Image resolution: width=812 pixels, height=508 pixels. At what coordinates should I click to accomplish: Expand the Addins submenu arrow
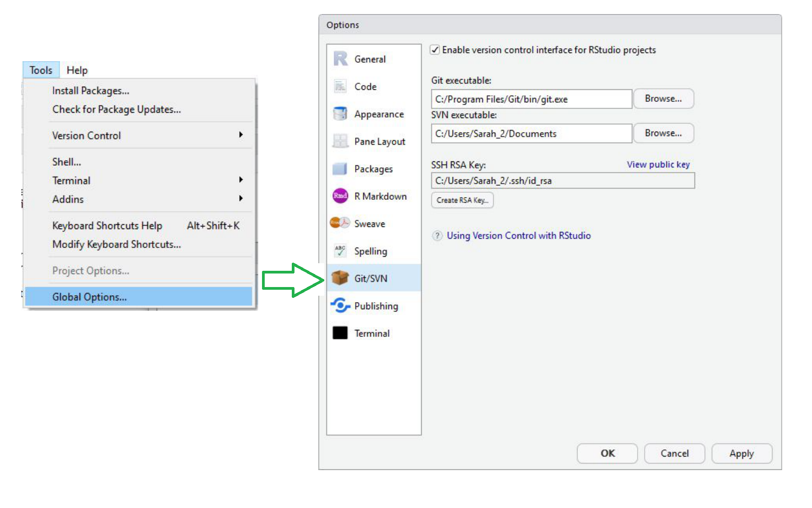[241, 199]
